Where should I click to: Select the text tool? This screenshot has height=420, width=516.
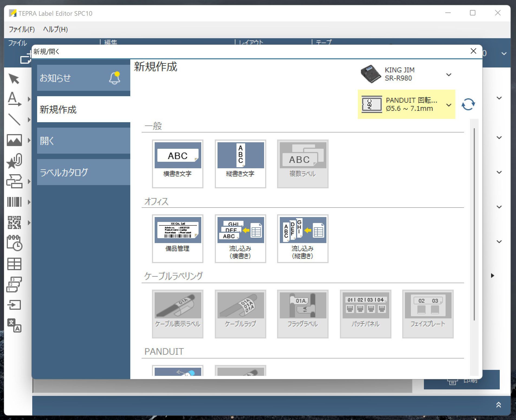pos(14,100)
